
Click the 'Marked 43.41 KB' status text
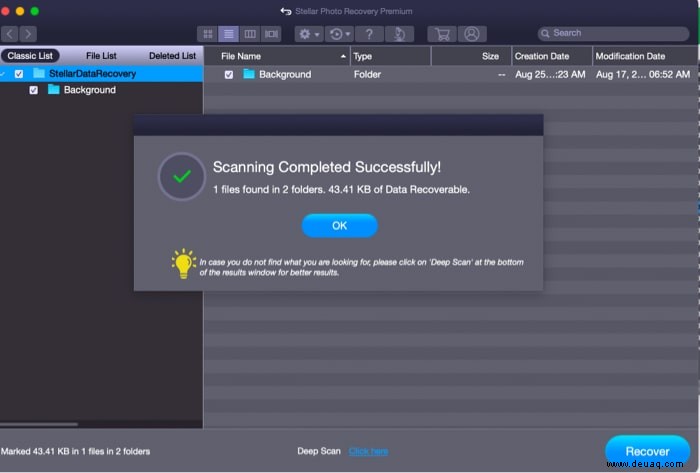[x=75, y=451]
